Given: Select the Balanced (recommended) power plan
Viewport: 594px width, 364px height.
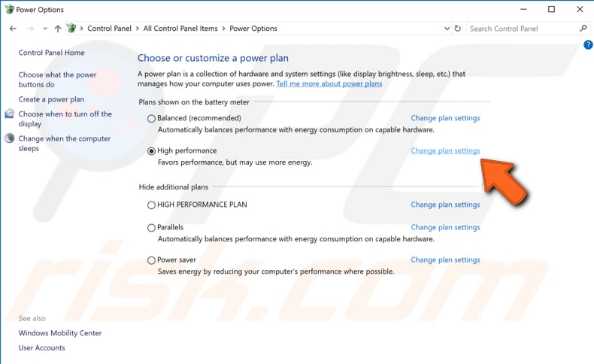Looking at the screenshot, I should (x=151, y=119).
